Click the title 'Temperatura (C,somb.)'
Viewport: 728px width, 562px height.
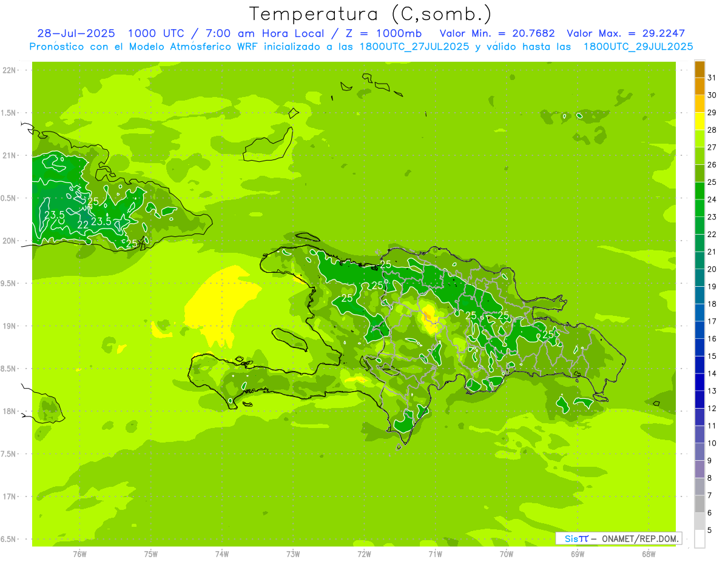tap(370, 14)
